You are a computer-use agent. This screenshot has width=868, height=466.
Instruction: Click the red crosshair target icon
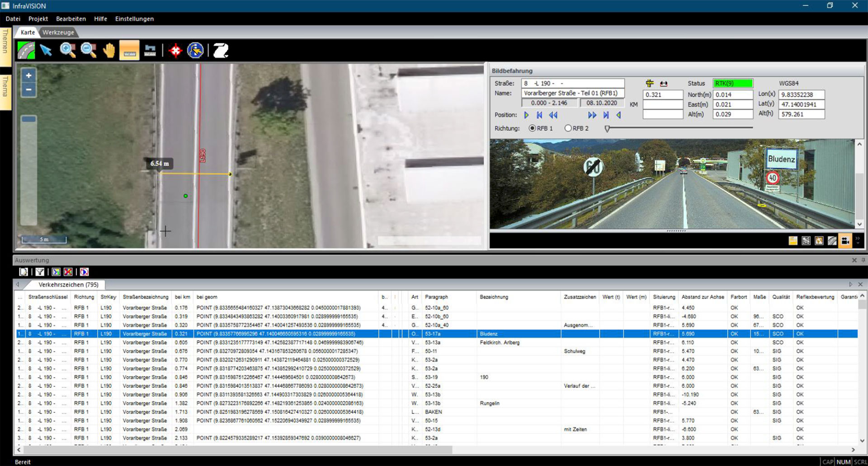click(x=175, y=50)
